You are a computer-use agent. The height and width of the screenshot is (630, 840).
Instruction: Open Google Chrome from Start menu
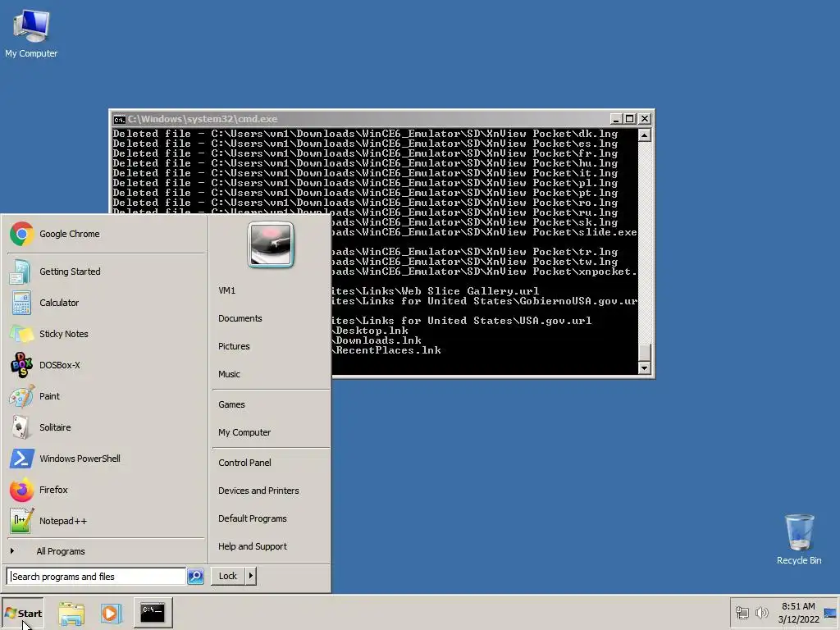(x=106, y=234)
